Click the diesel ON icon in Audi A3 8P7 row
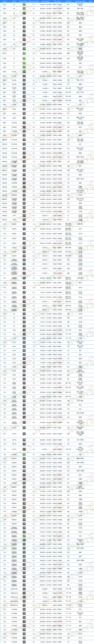The width and height of the screenshot is (94, 644). [x=24, y=49]
